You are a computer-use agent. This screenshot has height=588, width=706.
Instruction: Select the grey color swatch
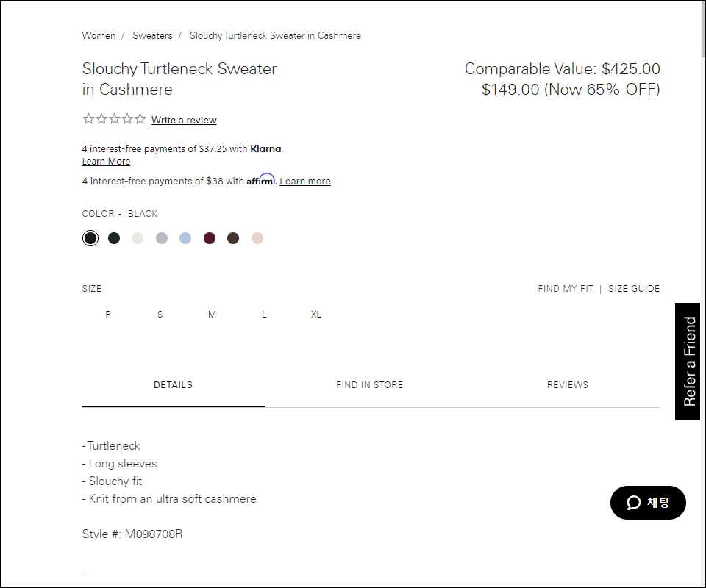point(162,238)
